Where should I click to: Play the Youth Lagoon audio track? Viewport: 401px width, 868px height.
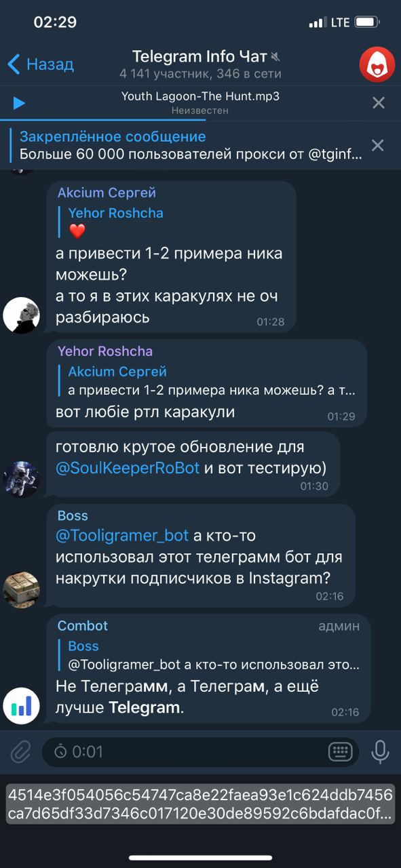19,103
